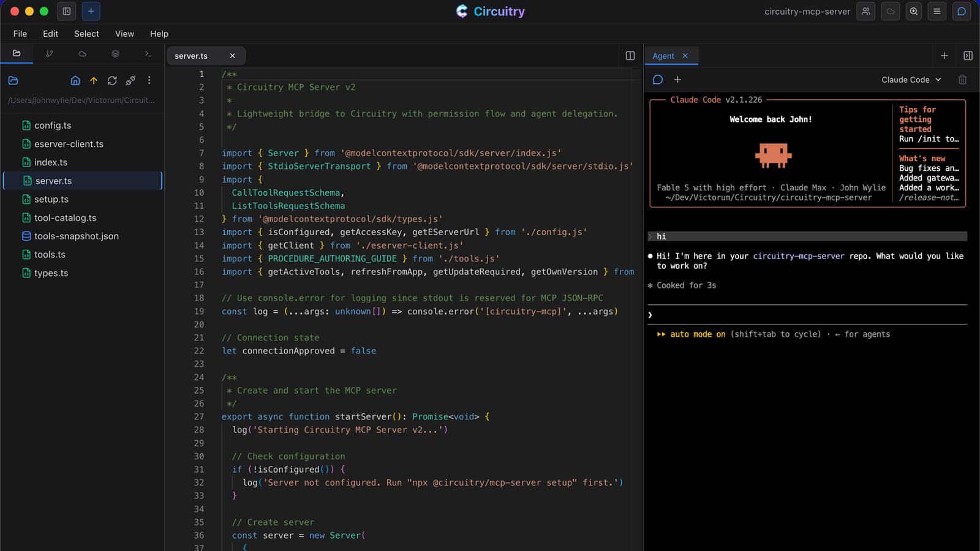Go to home directory in explorer
Screen dimensions: 980x551
[75, 80]
